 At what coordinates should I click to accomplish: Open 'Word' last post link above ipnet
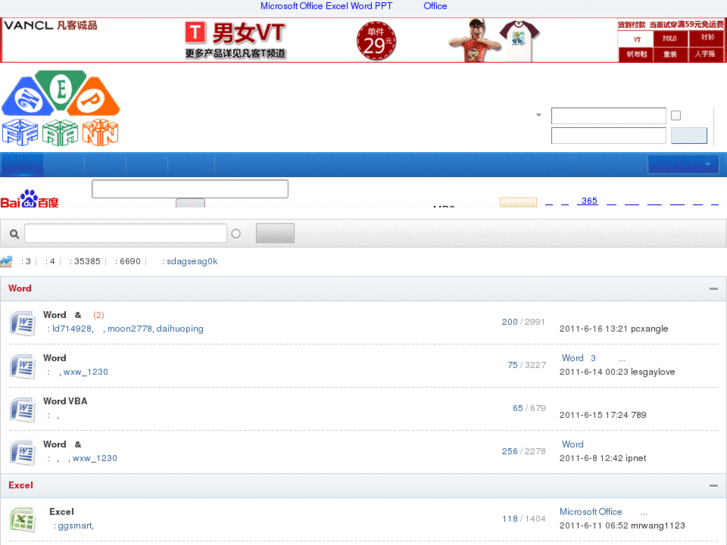click(x=573, y=444)
